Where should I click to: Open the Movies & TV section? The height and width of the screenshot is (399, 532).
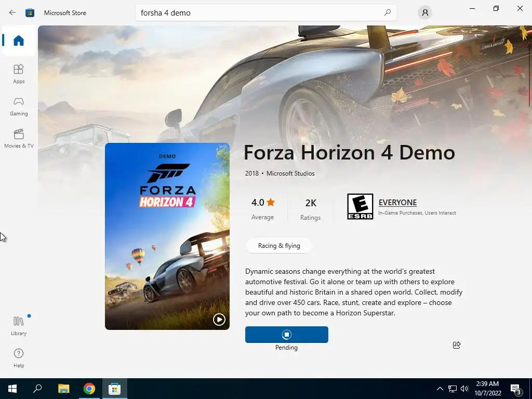(19, 138)
